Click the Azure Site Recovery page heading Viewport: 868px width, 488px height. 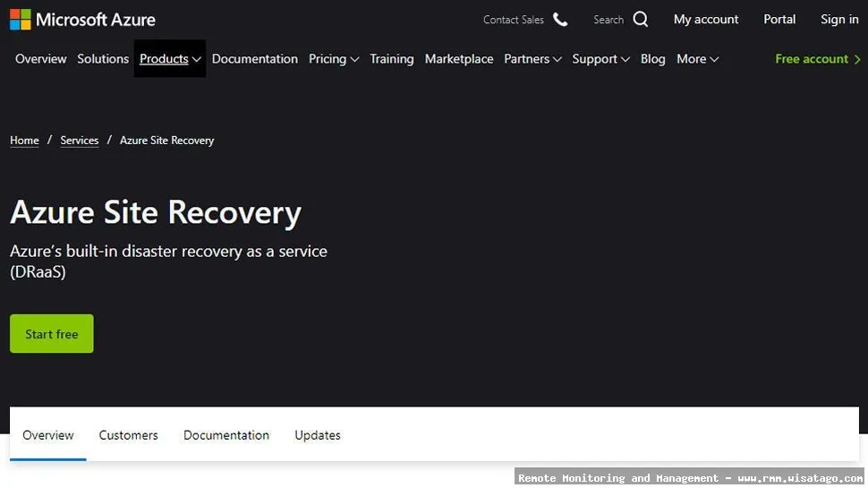click(x=156, y=213)
